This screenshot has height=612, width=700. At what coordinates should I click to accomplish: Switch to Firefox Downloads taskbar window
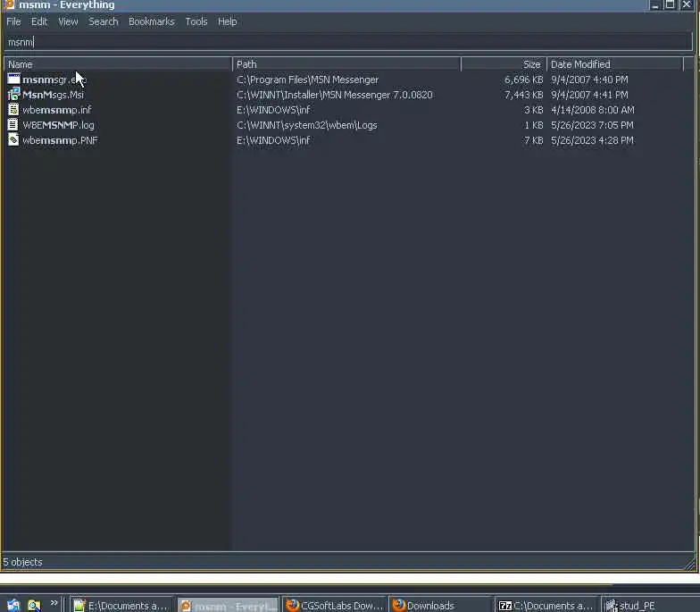point(441,606)
